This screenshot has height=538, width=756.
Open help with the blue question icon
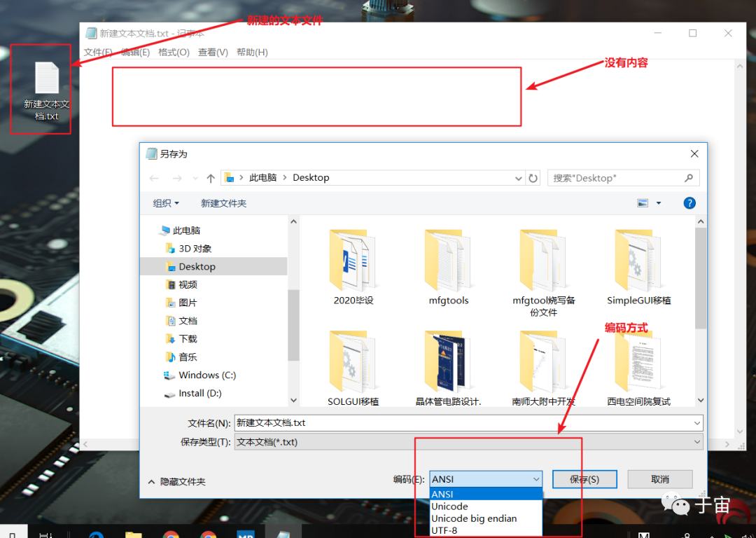tap(689, 203)
